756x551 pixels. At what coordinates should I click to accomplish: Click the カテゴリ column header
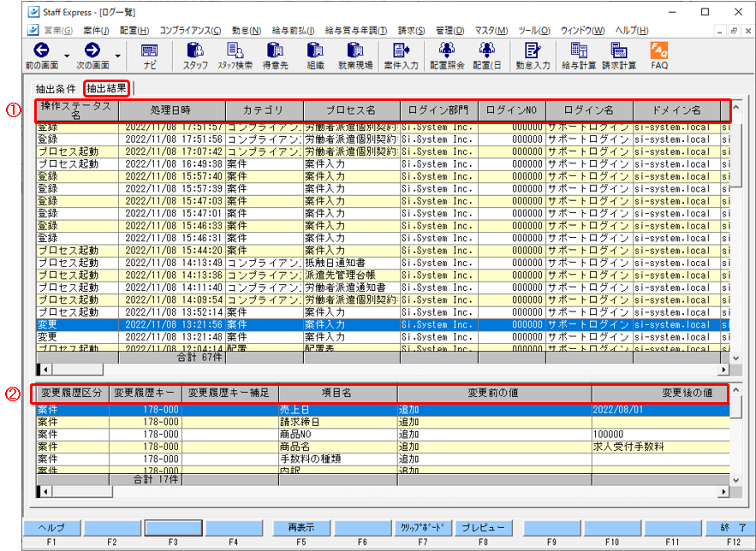[265, 110]
